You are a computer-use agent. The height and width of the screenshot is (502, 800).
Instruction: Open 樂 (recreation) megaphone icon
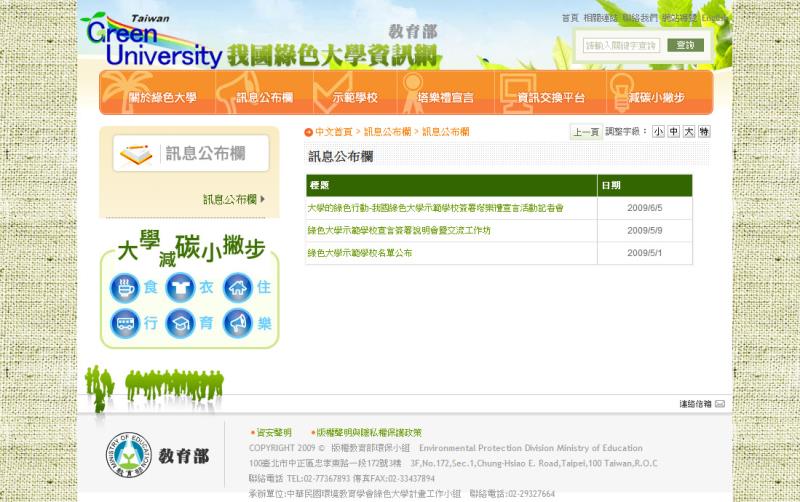coord(238,323)
